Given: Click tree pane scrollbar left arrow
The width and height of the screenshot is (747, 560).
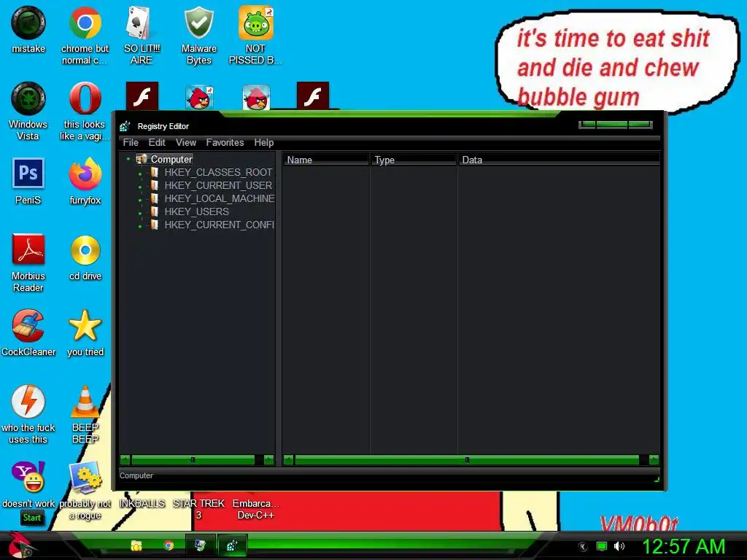Looking at the screenshot, I should 125,459.
